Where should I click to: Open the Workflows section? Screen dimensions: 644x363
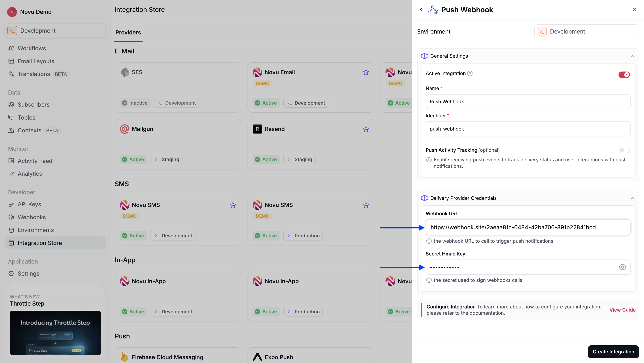pos(32,48)
